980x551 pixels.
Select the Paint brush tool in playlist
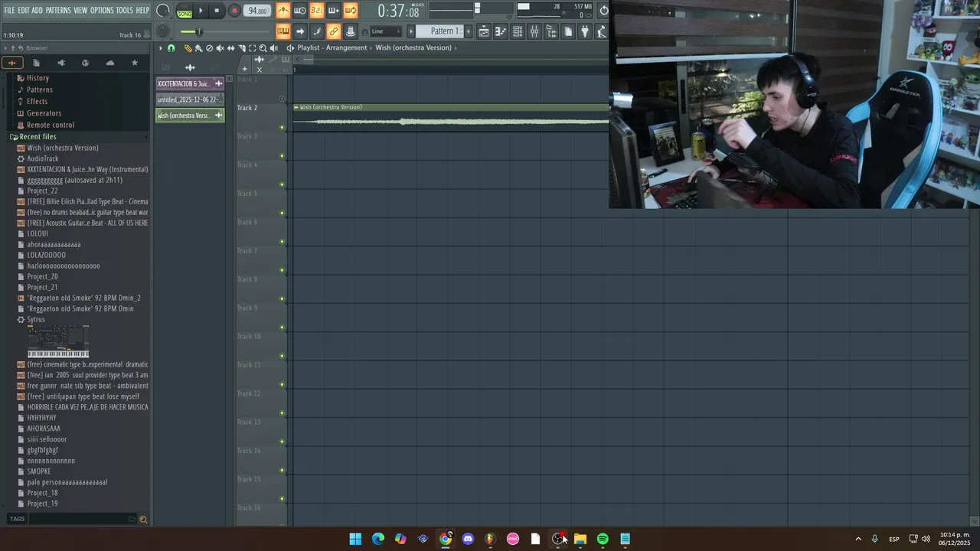(198, 47)
